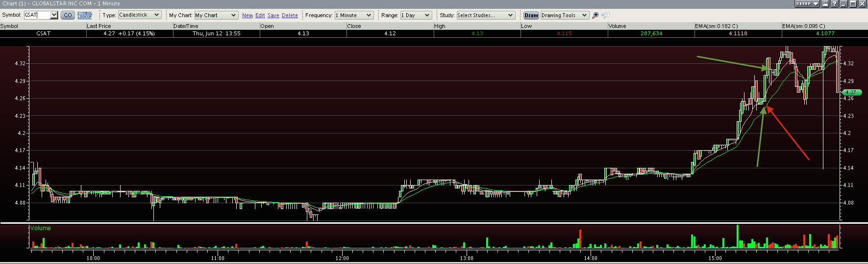Image resolution: width=868 pixels, height=264 pixels.
Task: Click the Volume column header
Action: pos(618,26)
